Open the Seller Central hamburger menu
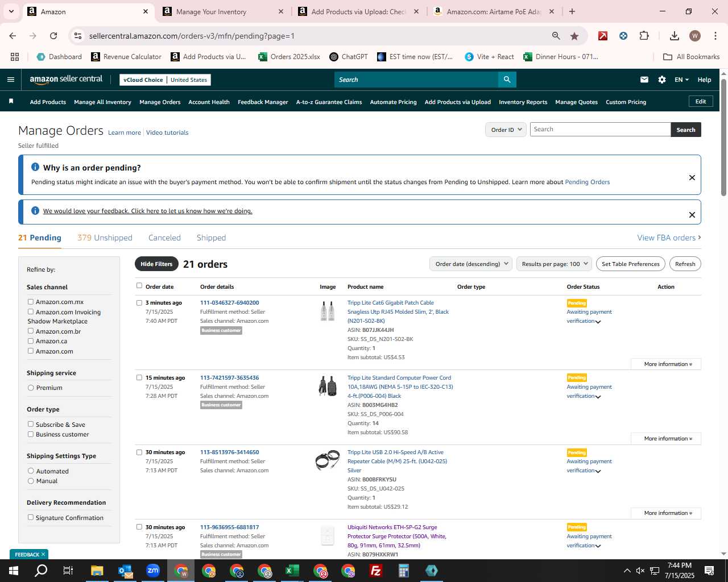 click(x=10, y=80)
